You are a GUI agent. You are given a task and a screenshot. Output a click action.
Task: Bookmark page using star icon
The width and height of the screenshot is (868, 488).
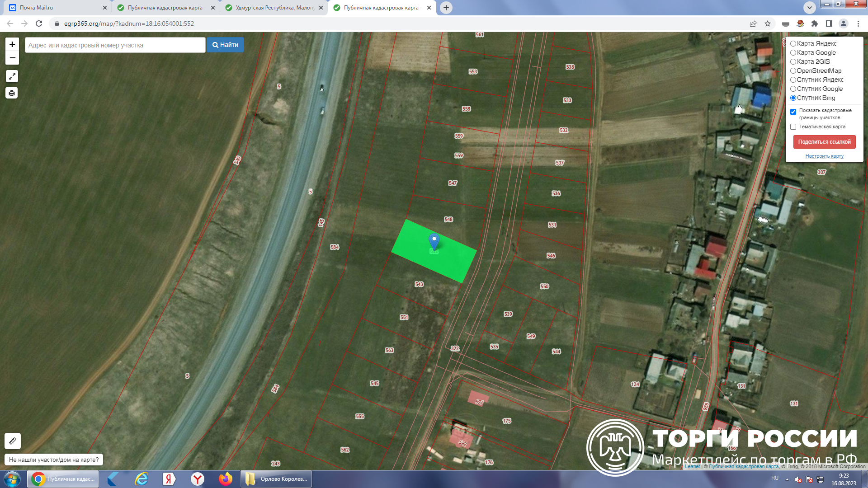768,23
